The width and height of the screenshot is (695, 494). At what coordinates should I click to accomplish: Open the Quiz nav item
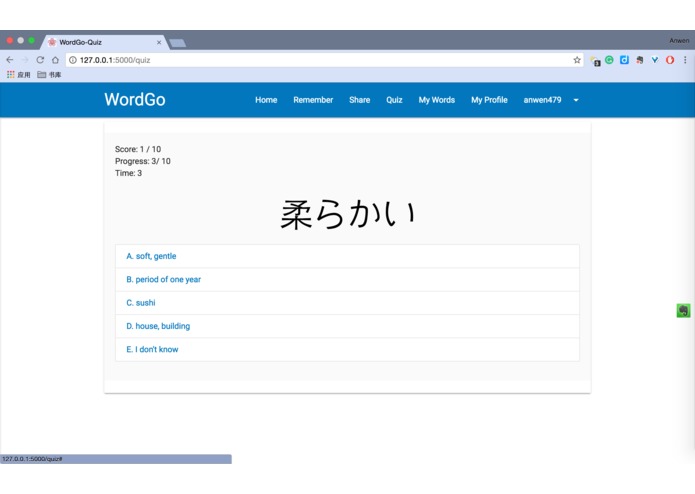click(x=394, y=100)
